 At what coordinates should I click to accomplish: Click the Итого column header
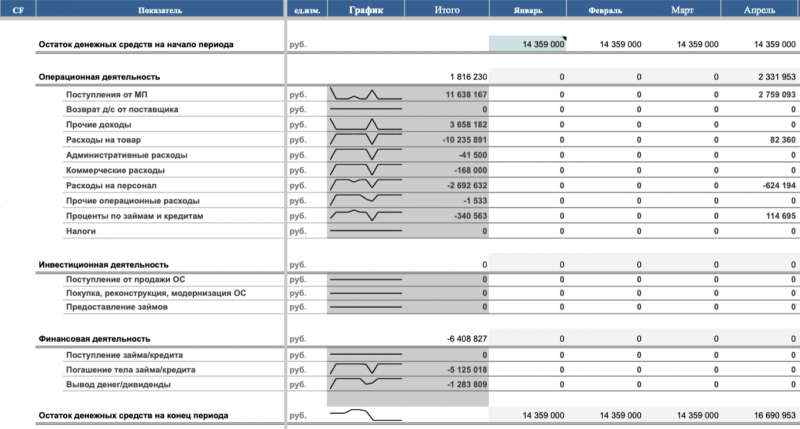447,9
